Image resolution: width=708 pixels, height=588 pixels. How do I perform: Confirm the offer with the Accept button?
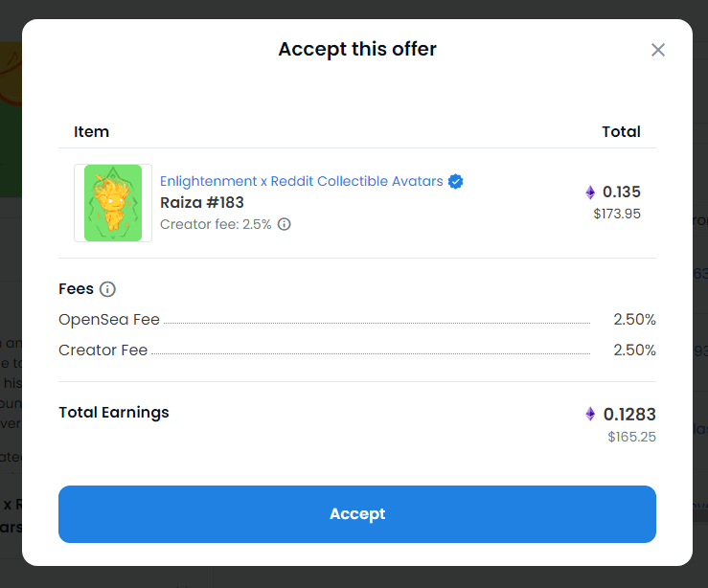357,514
